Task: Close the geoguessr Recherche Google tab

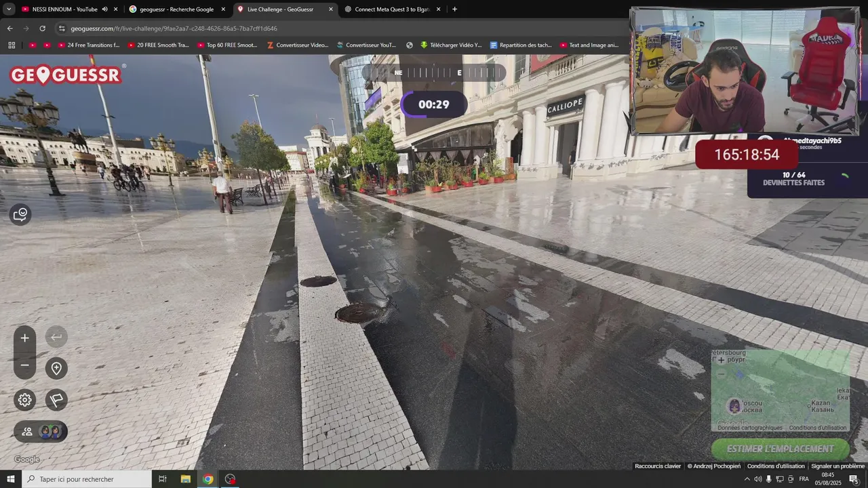Action: 223,9
